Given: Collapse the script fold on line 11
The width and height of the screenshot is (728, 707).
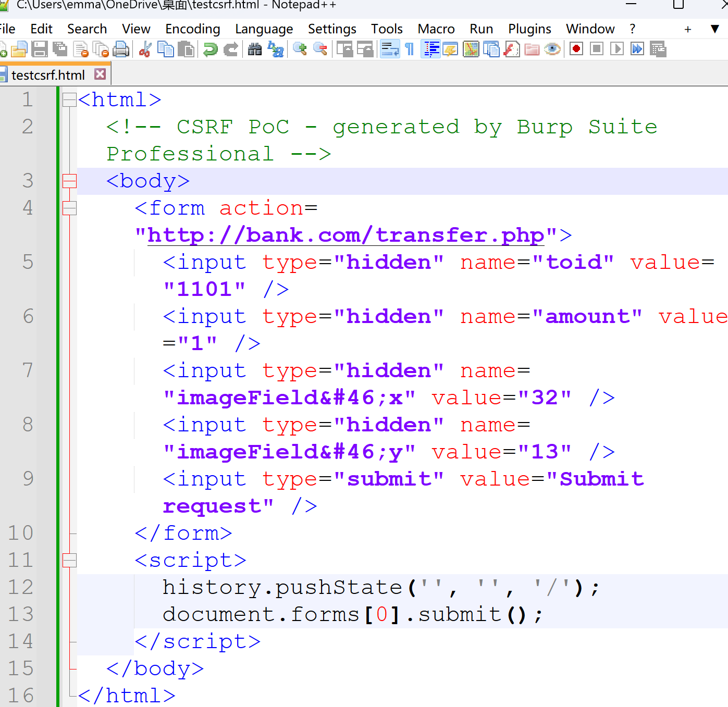Looking at the screenshot, I should click(69, 560).
